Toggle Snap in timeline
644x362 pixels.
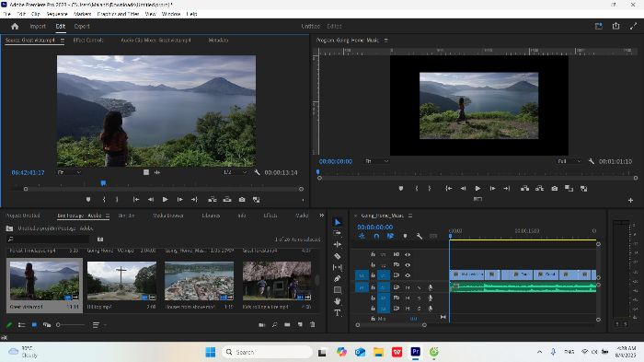[376, 236]
